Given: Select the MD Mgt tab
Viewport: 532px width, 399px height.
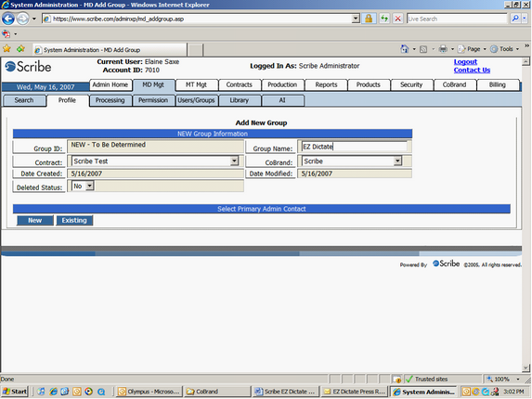Looking at the screenshot, I should [153, 84].
